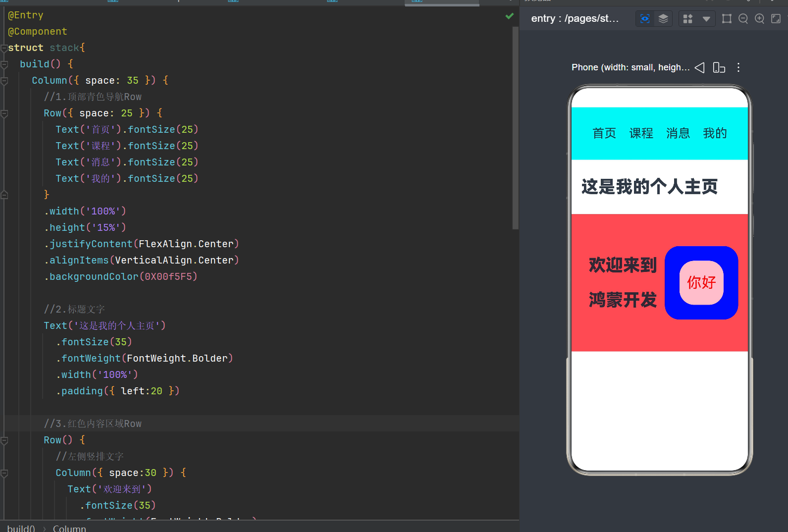Collapse the struct stack fold marker in gutter
Viewport: 788px width, 532px height.
tap(4, 48)
